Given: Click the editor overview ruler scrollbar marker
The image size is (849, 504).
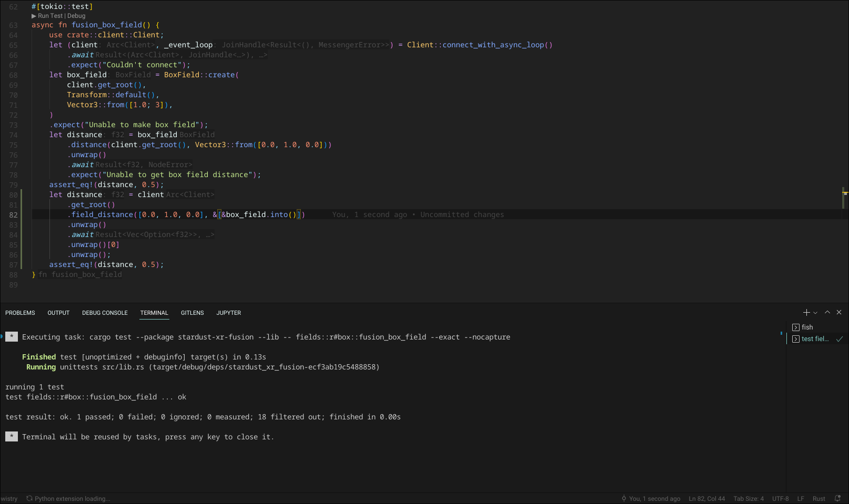Looking at the screenshot, I should point(845,193).
